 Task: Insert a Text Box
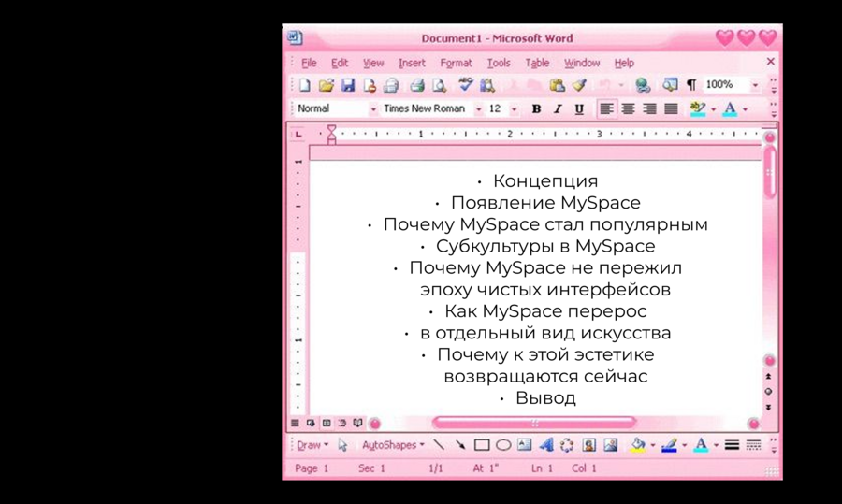click(x=525, y=445)
